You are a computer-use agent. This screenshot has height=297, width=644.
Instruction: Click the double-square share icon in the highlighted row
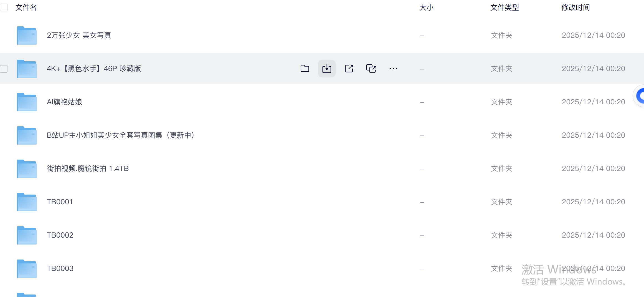coord(371,69)
